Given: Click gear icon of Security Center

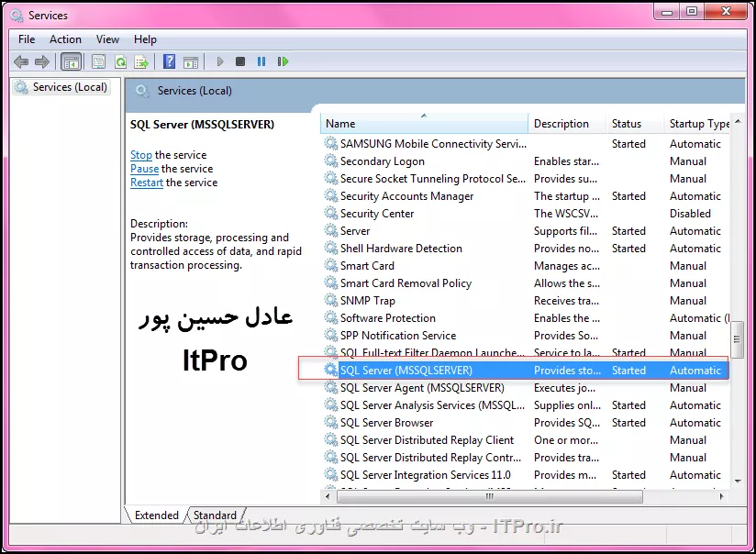Looking at the screenshot, I should pos(330,213).
